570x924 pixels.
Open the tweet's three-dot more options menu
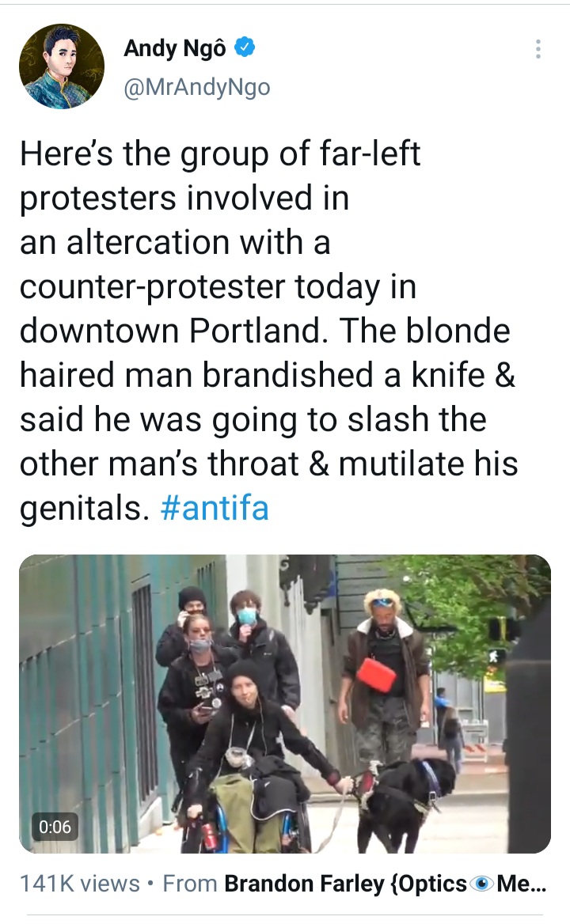point(538,49)
